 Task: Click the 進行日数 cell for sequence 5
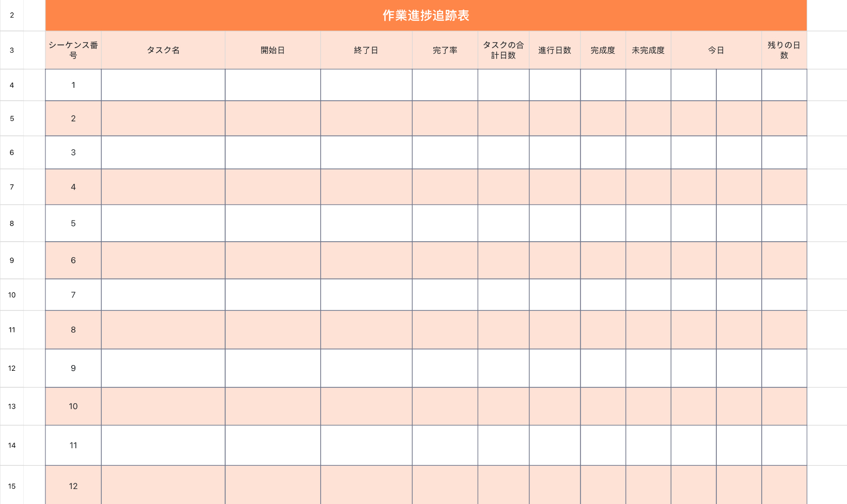pyautogui.click(x=555, y=223)
